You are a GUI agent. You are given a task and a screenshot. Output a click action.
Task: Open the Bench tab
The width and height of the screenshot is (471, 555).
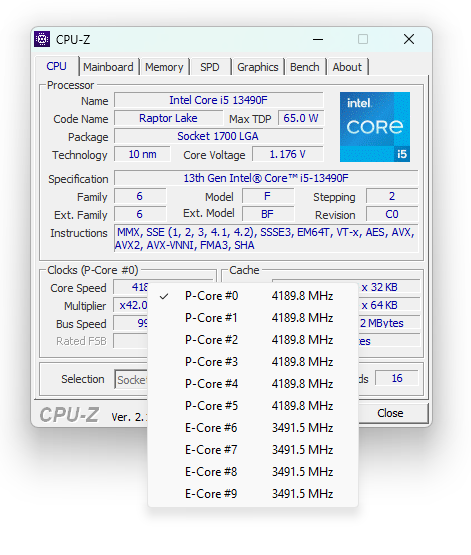tap(304, 67)
